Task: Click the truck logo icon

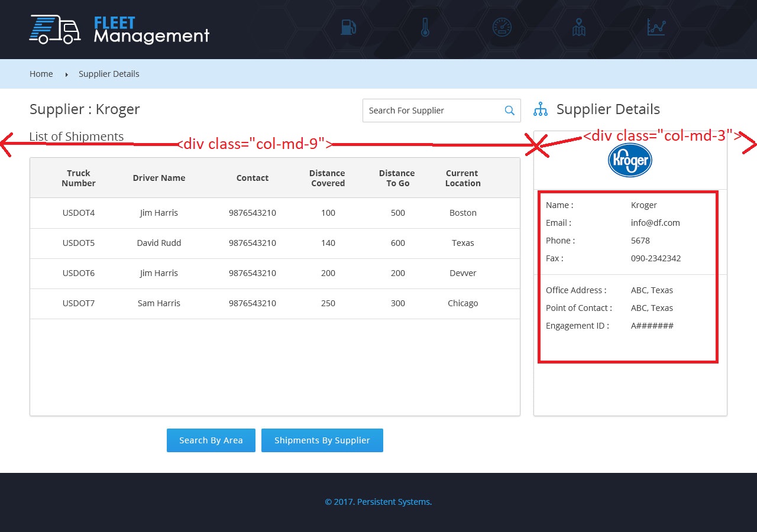Action: tap(55, 30)
